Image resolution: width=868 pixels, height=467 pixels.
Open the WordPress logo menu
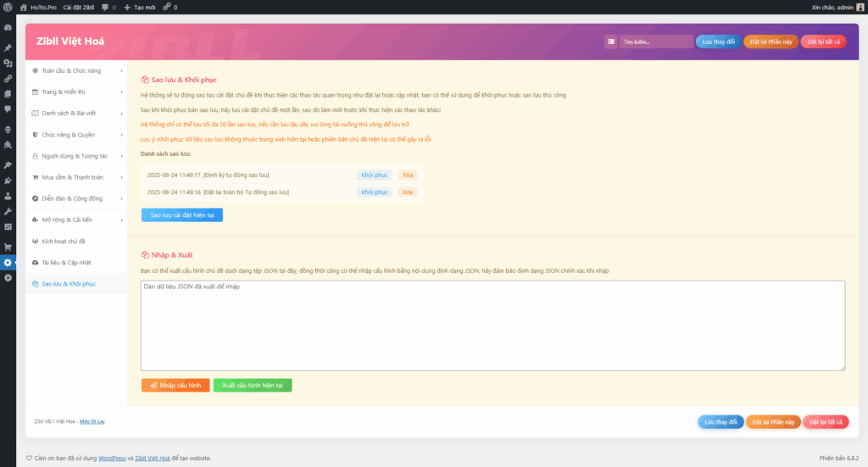(8, 7)
